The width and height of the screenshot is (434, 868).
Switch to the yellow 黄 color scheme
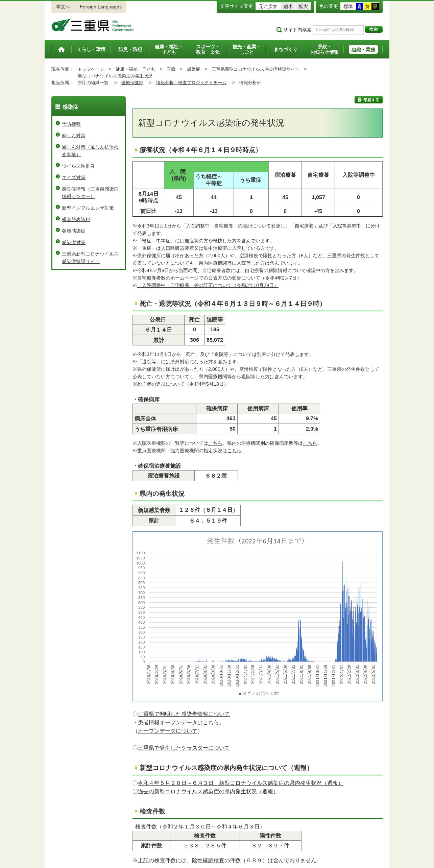coord(367,6)
